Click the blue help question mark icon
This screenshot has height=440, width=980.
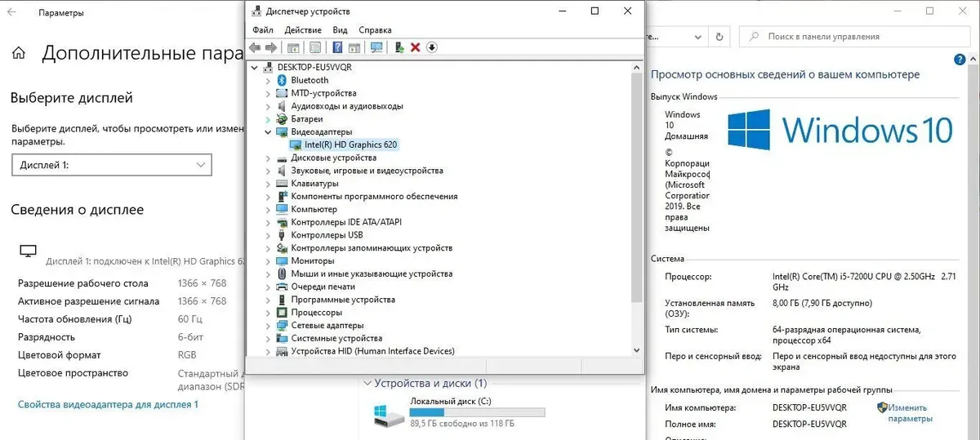[960, 60]
